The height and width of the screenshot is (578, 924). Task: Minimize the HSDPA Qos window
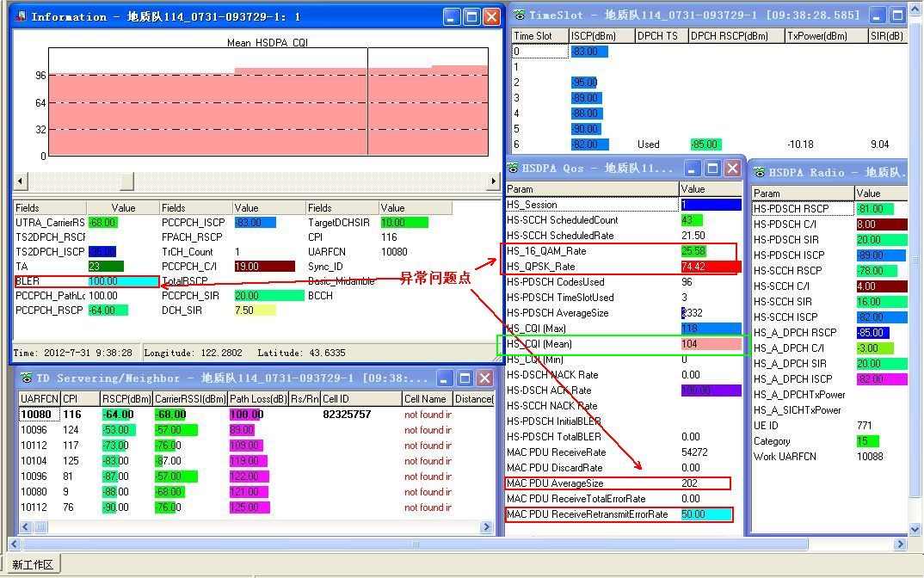tap(693, 169)
